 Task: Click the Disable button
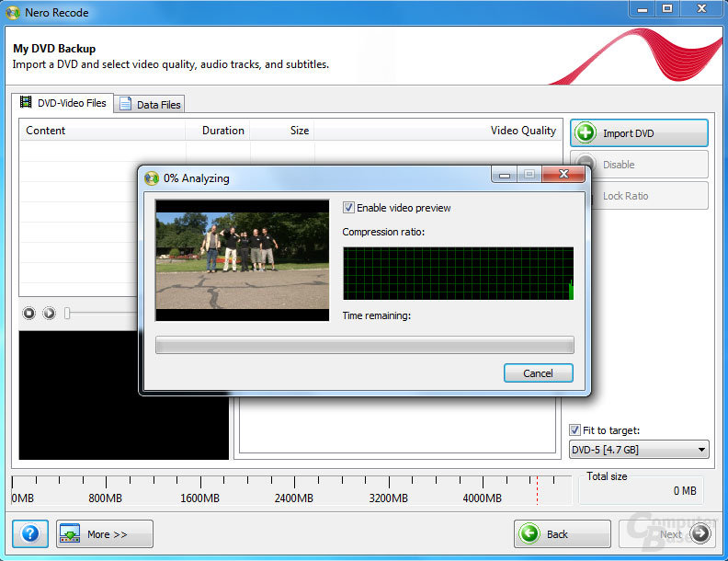tap(640, 165)
